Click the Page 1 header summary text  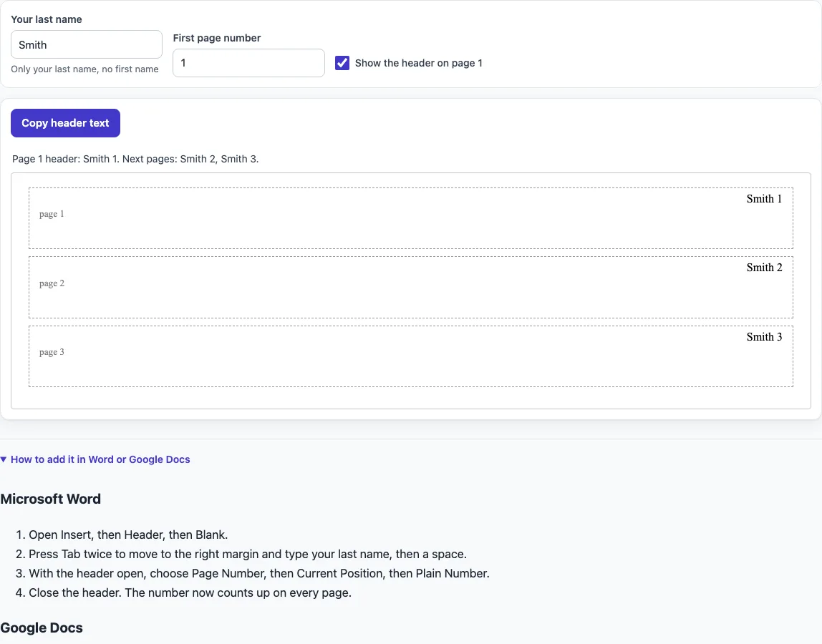[135, 159]
